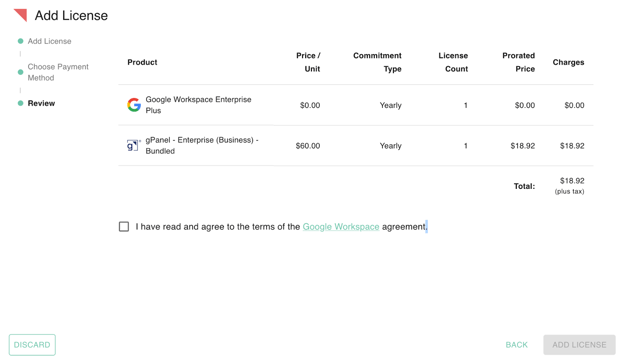Click the red triangle logo beside Add License
The width and height of the screenshot is (624, 361).
pos(20,15)
